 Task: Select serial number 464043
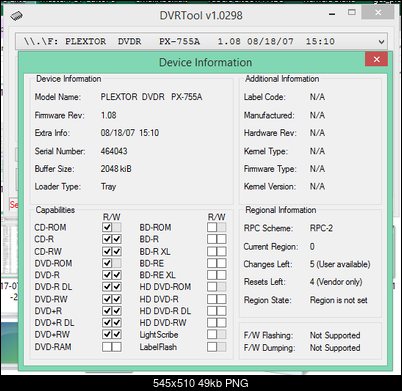click(114, 151)
